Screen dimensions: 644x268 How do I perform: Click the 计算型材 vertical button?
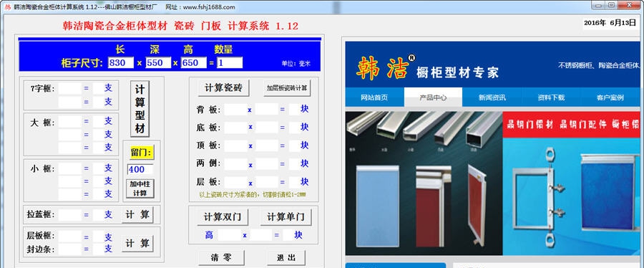140,109
